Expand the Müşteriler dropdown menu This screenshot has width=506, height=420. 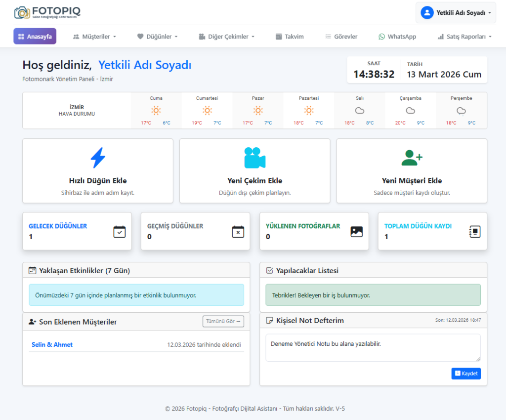(x=94, y=37)
